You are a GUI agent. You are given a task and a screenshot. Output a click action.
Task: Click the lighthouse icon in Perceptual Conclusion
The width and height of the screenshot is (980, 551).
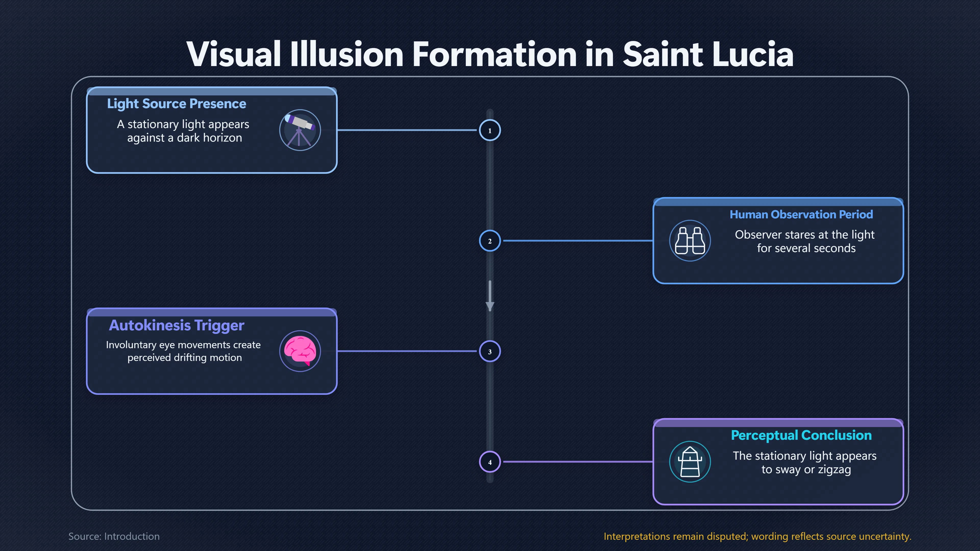tap(690, 462)
